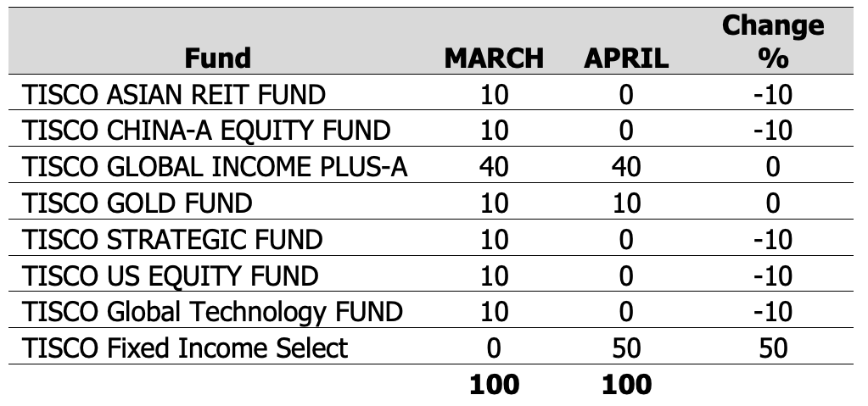Viewport: 868px width, 406px height.
Task: Click the MARCH total value of 100
Action: click(494, 384)
